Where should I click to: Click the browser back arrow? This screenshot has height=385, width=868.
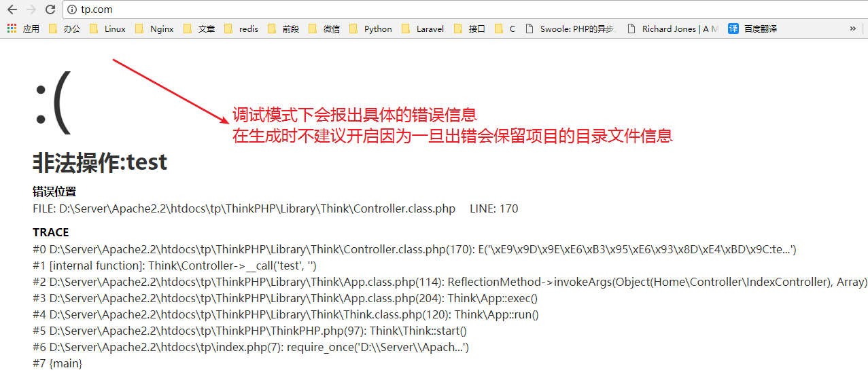point(12,10)
